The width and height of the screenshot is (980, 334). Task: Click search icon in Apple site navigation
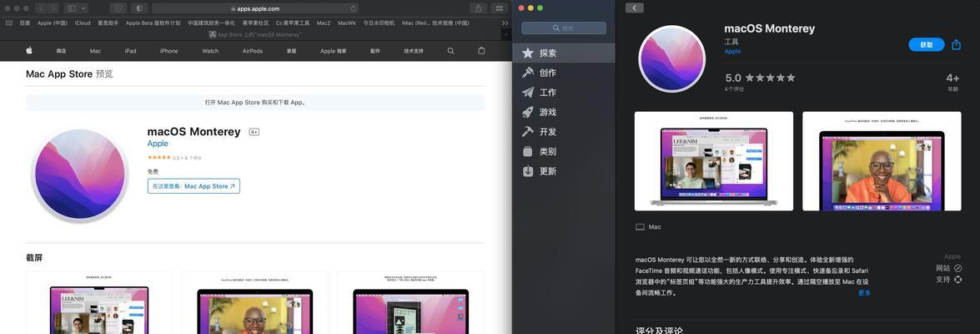[450, 51]
